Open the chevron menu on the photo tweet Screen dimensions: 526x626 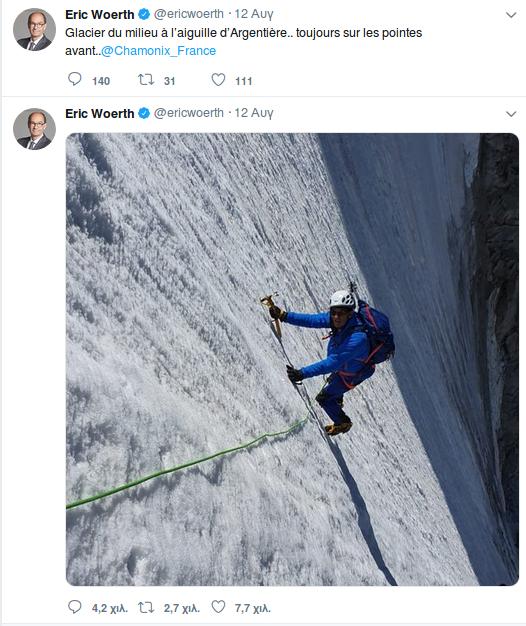511,114
